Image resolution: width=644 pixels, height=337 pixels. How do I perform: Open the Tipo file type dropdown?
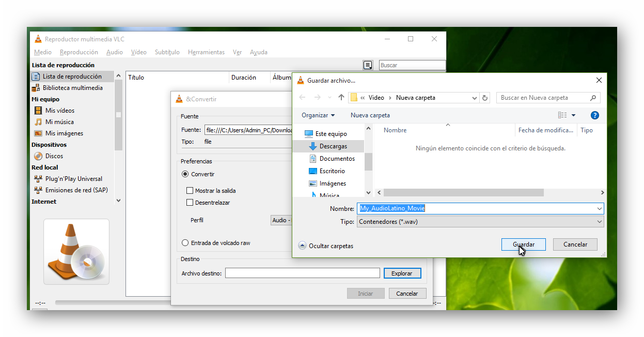[480, 222]
